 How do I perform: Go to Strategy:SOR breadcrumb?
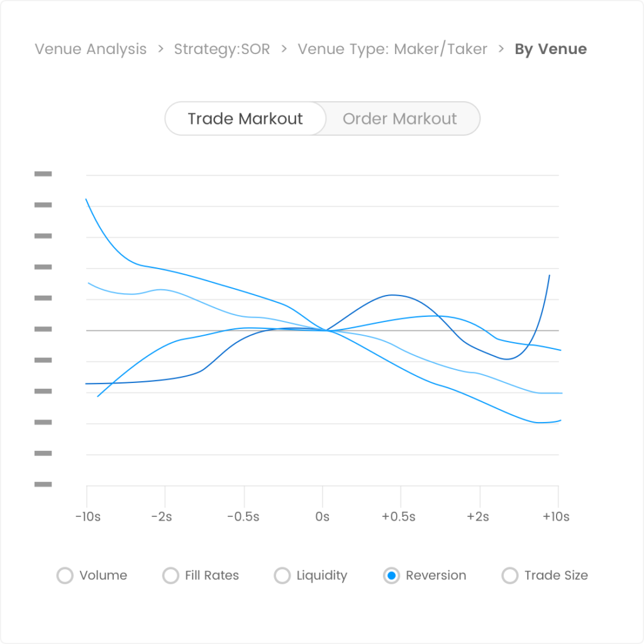click(222, 49)
